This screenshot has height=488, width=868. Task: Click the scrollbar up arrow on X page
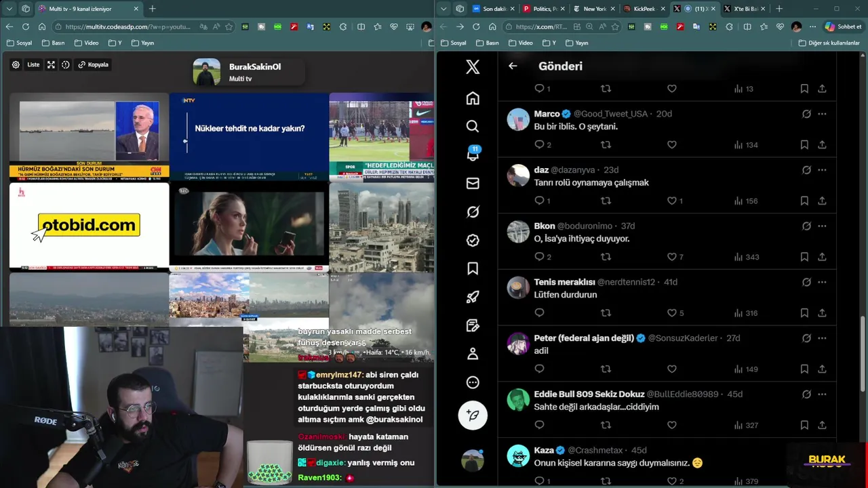pos(863,56)
